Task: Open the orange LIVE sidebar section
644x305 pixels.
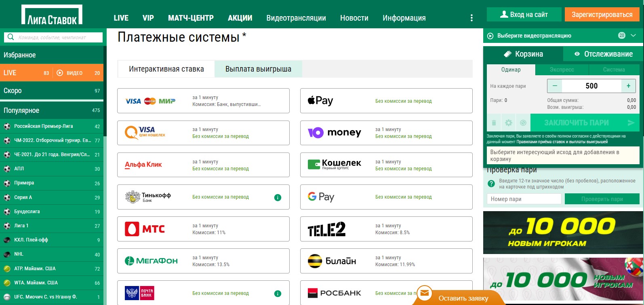Action: pyautogui.click(x=52, y=73)
